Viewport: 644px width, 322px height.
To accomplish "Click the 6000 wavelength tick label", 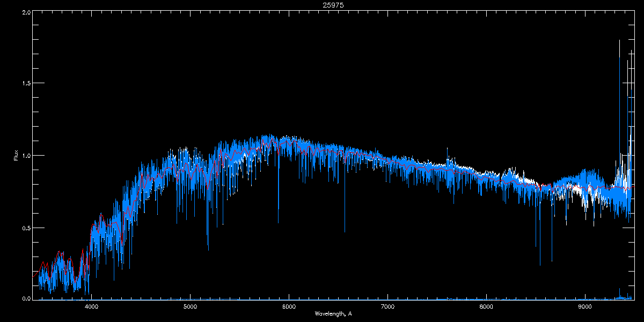I will [x=289, y=307].
